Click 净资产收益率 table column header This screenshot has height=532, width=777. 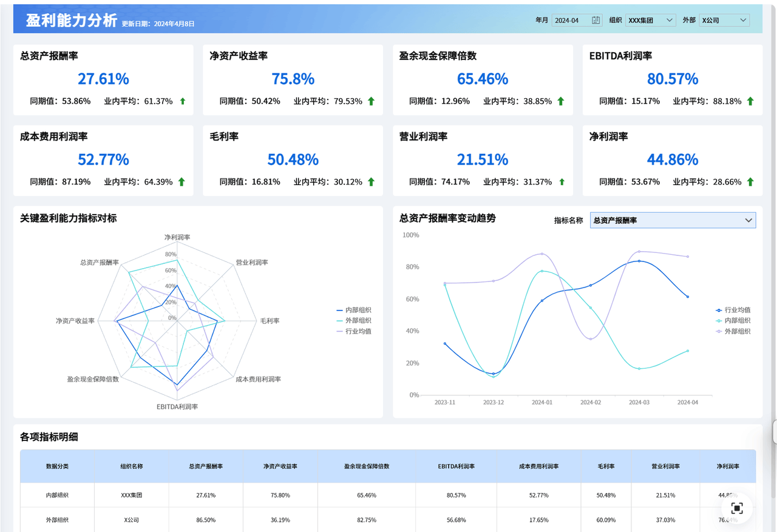point(280,466)
